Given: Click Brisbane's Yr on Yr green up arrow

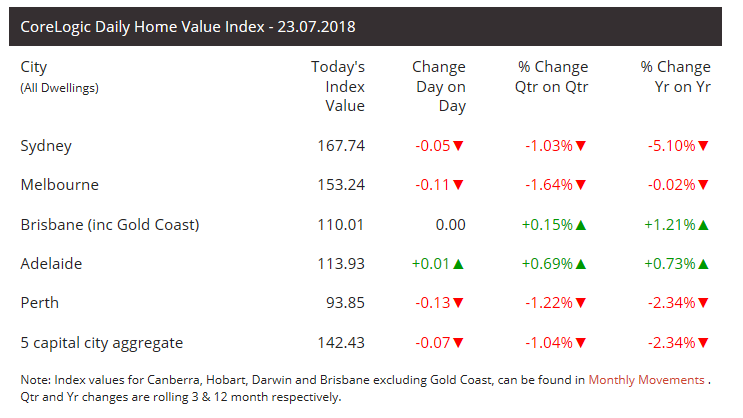Looking at the screenshot, I should point(704,226).
